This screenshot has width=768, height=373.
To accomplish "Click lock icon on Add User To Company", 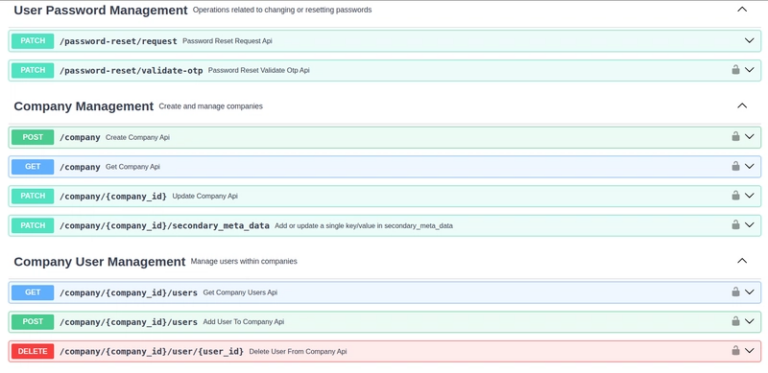I will pos(735,321).
